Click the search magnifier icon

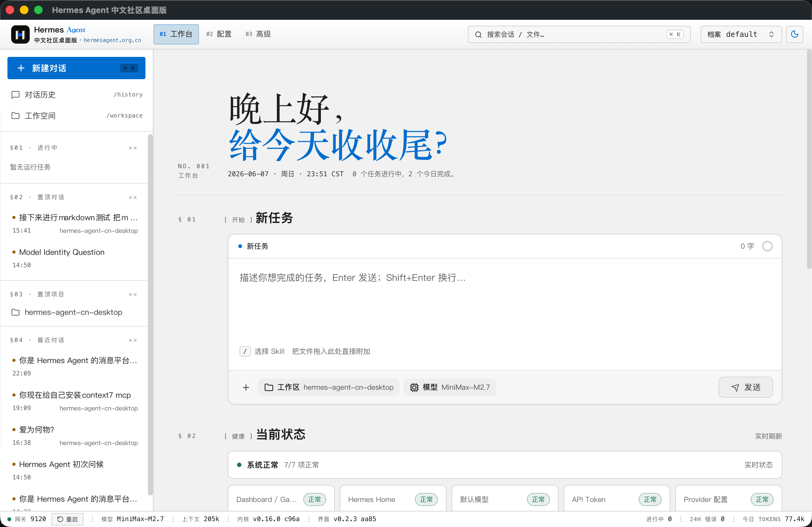click(x=478, y=34)
